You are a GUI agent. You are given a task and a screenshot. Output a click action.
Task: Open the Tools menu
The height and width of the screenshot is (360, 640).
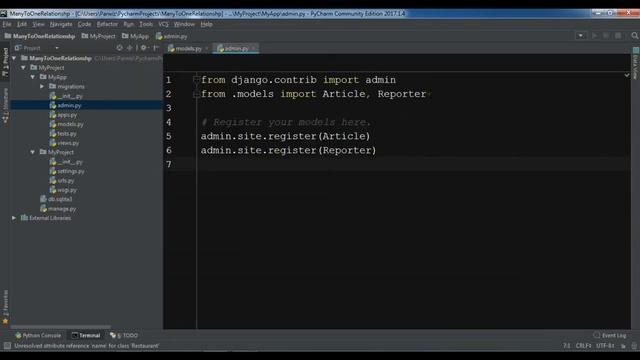pyautogui.click(x=146, y=24)
